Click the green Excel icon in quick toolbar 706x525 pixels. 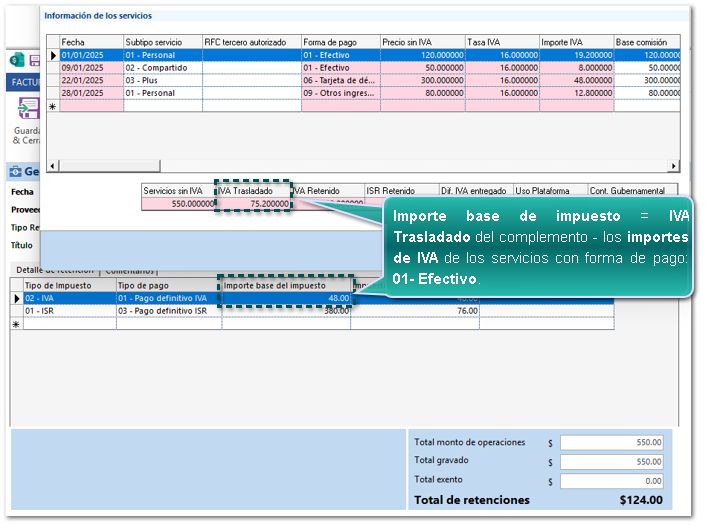click(17, 60)
